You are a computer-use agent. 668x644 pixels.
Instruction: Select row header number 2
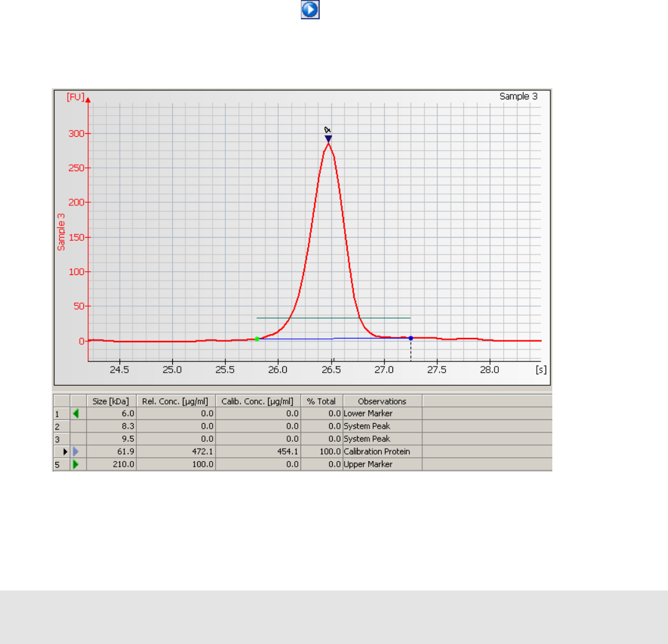[x=62, y=426]
